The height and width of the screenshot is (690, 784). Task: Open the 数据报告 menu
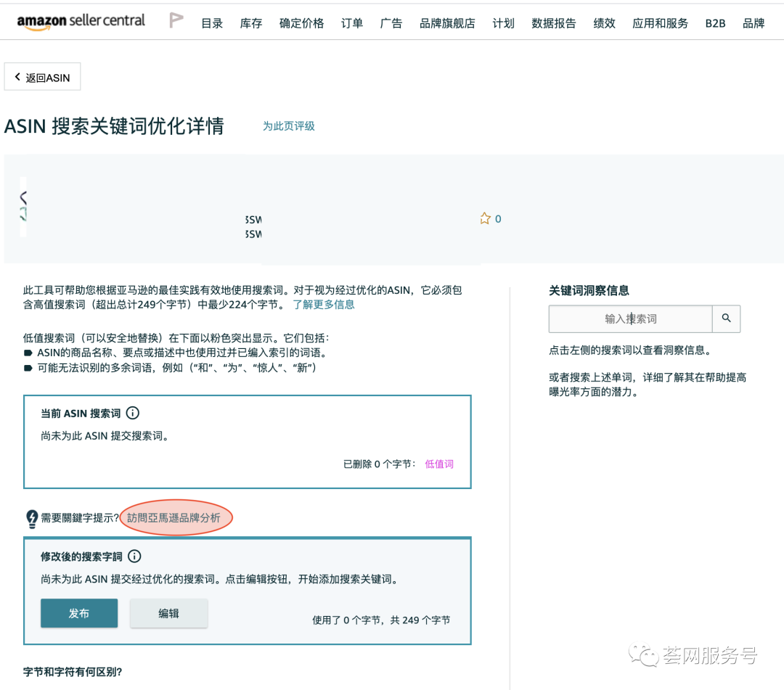pyautogui.click(x=554, y=23)
